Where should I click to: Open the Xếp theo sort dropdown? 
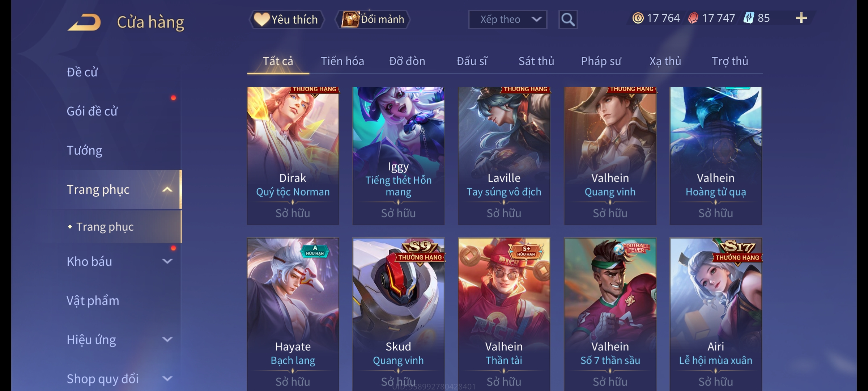(507, 20)
